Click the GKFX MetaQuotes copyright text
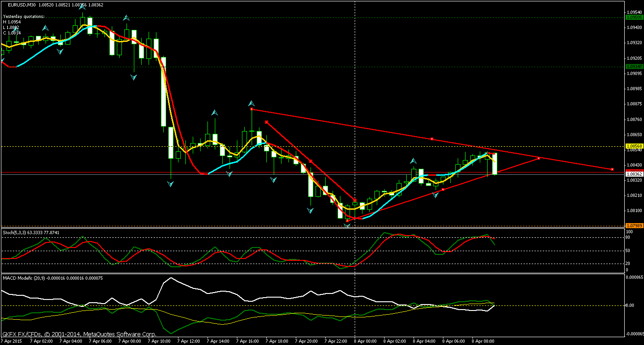The width and height of the screenshot is (644, 345). pyautogui.click(x=78, y=334)
